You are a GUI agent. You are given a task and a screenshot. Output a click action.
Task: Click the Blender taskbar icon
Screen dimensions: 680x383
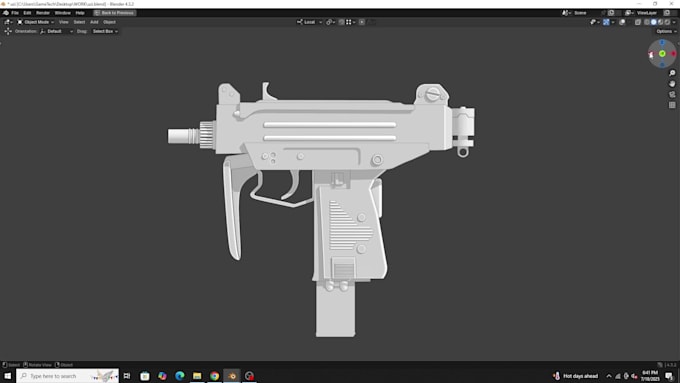(x=232, y=376)
